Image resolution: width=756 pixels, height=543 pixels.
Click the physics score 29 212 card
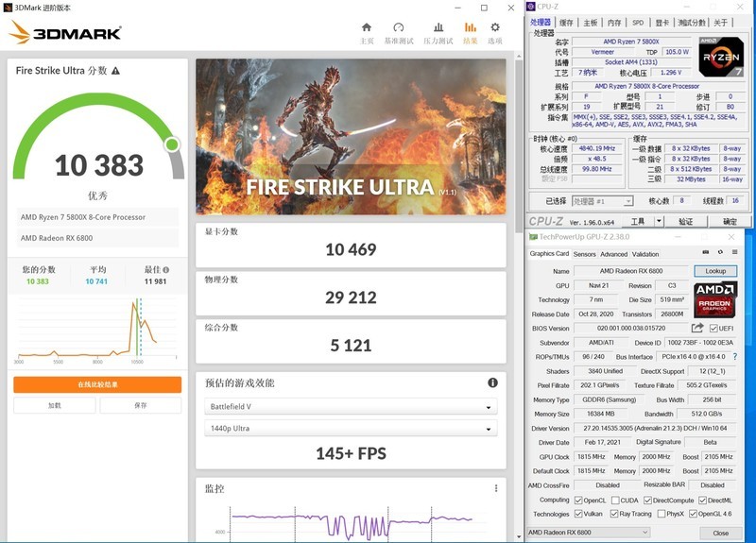351,293
